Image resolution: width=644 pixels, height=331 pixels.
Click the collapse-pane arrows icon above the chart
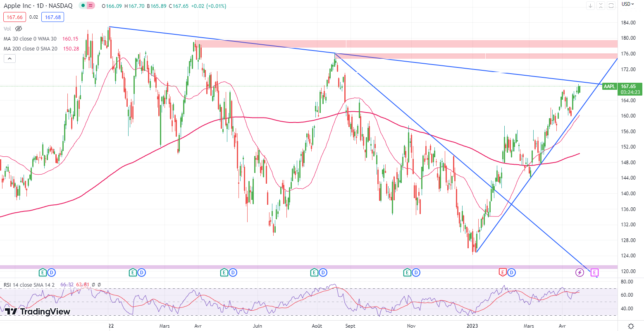[601, 5]
